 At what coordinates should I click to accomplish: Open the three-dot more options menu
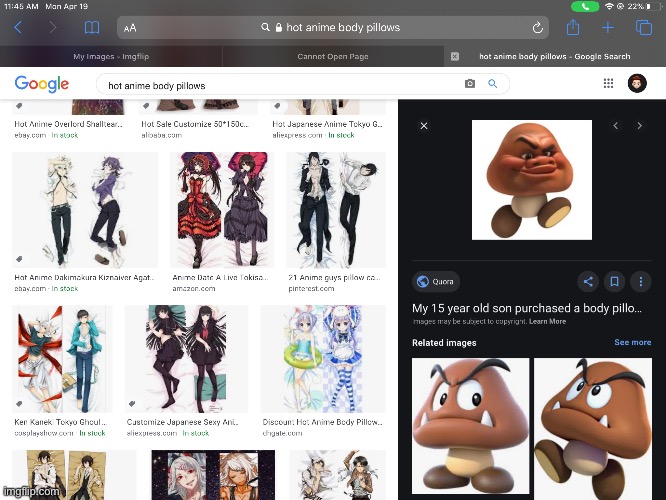pyautogui.click(x=641, y=281)
